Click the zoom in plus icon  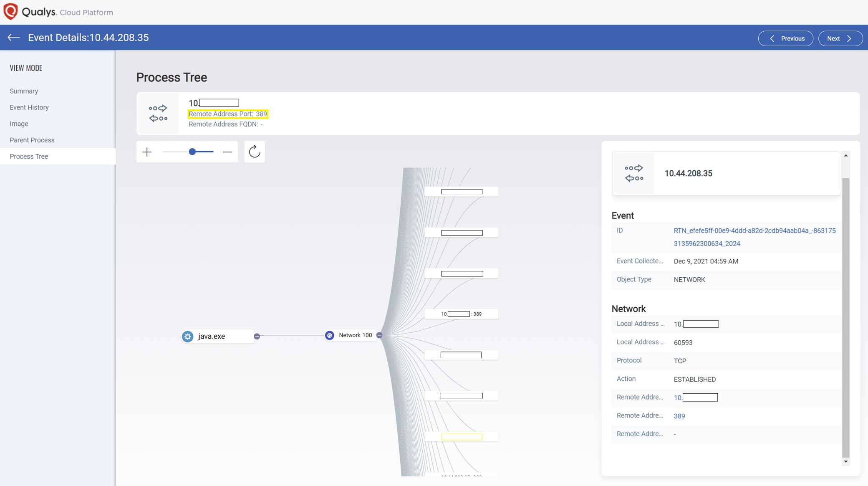click(147, 152)
